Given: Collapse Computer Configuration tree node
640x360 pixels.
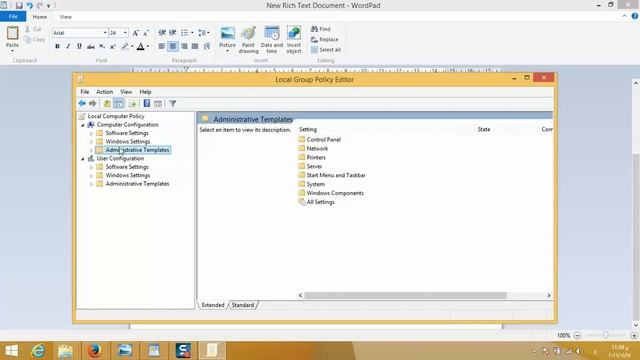Looking at the screenshot, I should coord(83,125).
